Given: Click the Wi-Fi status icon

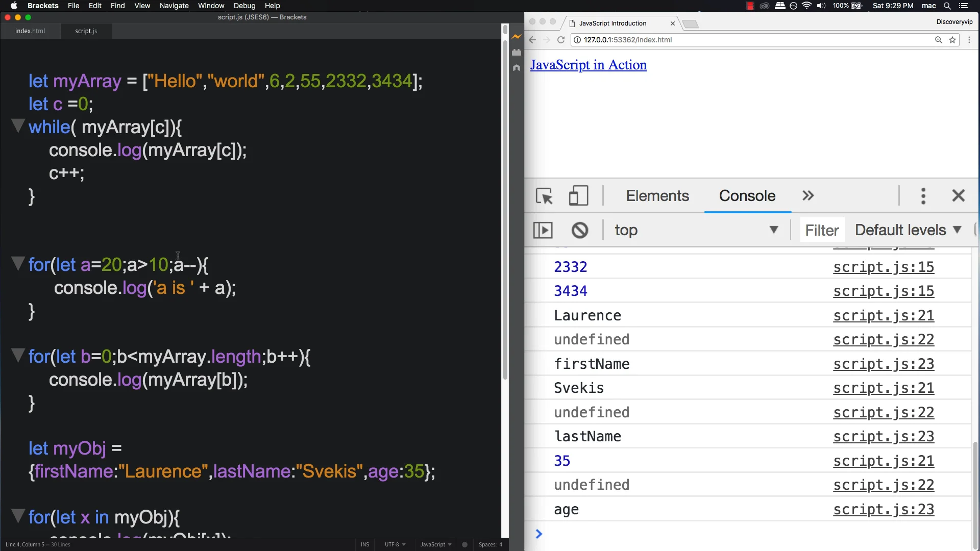Looking at the screenshot, I should pos(806,6).
